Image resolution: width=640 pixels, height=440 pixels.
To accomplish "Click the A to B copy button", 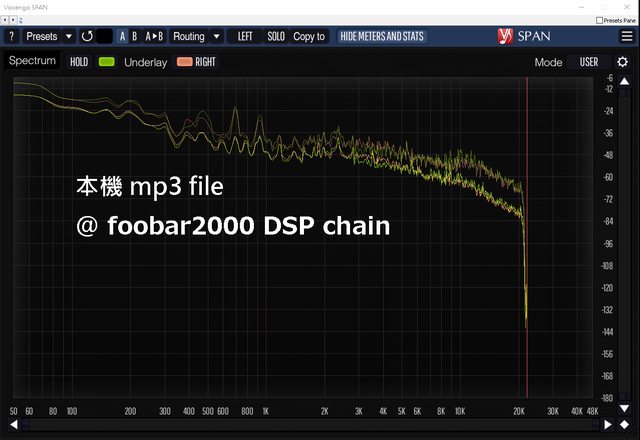I will [155, 36].
